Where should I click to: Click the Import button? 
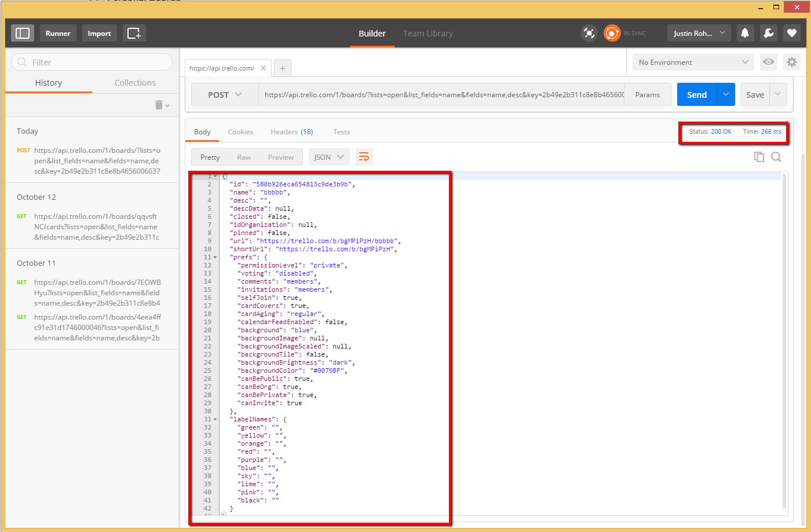99,33
